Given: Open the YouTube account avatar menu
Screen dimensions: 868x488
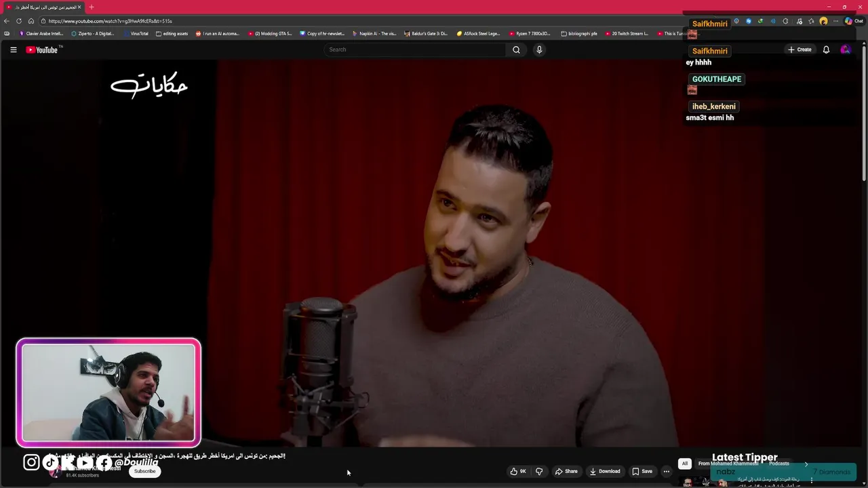Looking at the screenshot, I should (845, 49).
